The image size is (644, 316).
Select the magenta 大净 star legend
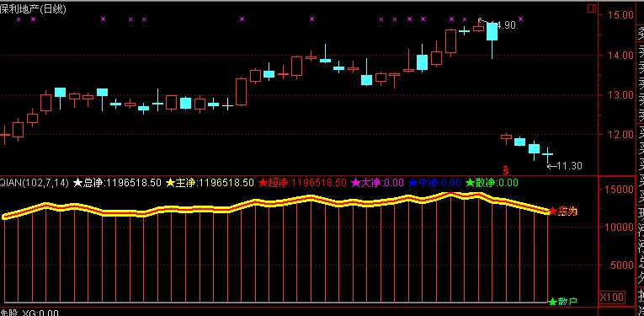coord(377,183)
